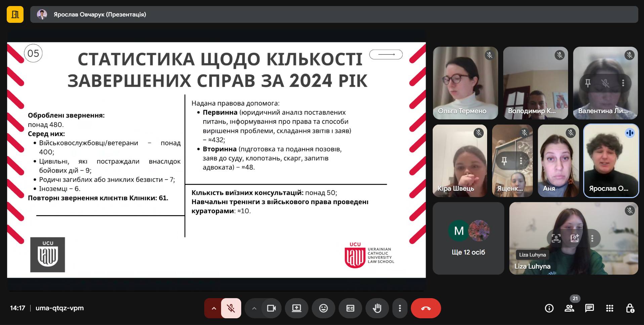Screen dimensions: 644x325
Task: Open more options on Liza Luhyna tile
Action: pos(592,238)
